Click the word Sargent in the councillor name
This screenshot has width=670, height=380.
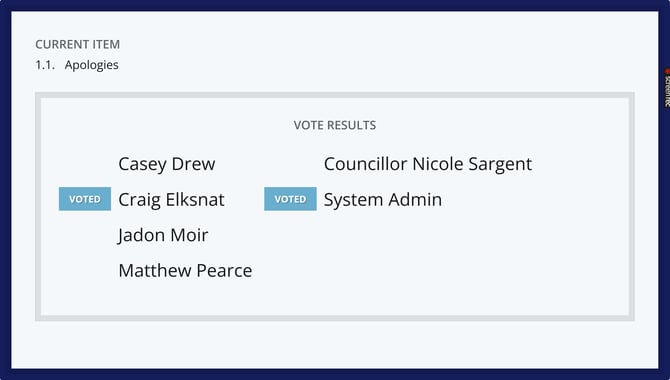pos(500,164)
